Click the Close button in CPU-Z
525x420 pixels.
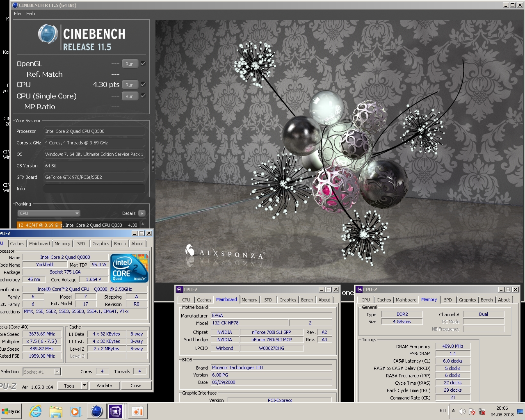pos(136,386)
